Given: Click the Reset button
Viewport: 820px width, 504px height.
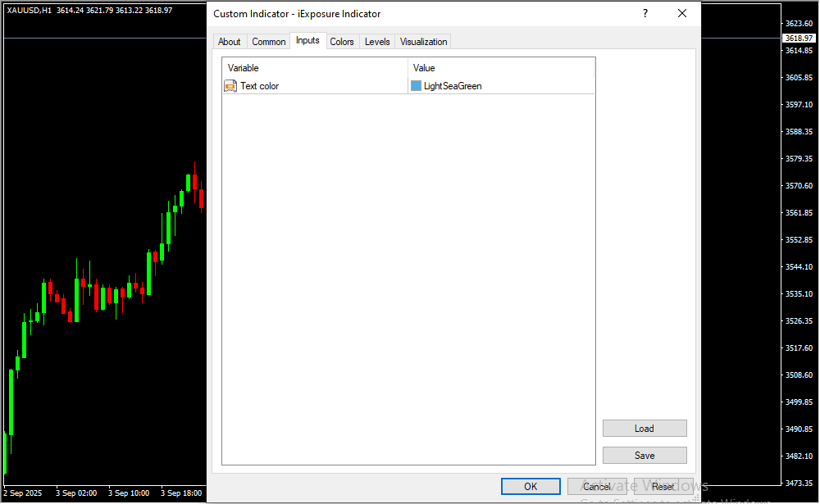Looking at the screenshot, I should pos(663,487).
